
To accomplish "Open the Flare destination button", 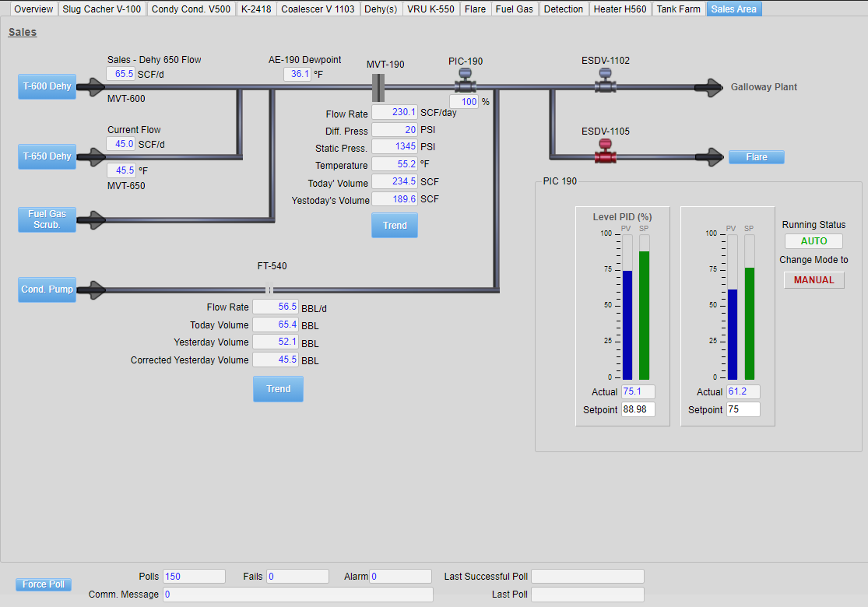I will [756, 157].
